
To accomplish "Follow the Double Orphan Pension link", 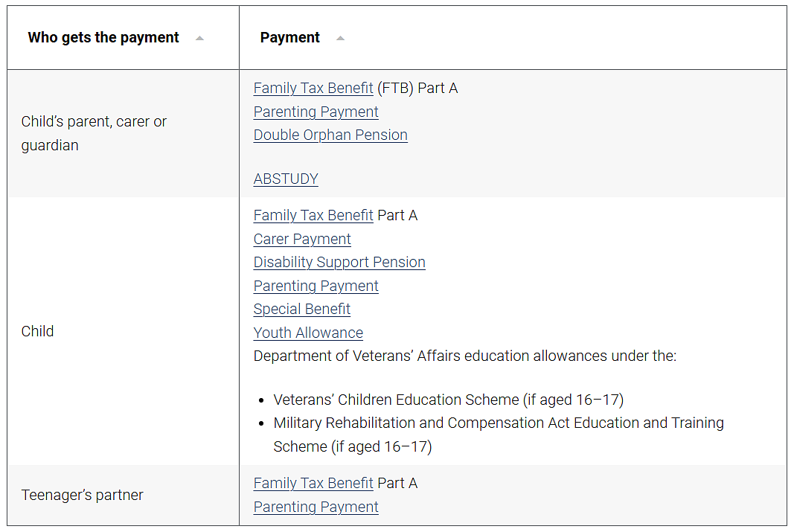I will tap(330, 135).
